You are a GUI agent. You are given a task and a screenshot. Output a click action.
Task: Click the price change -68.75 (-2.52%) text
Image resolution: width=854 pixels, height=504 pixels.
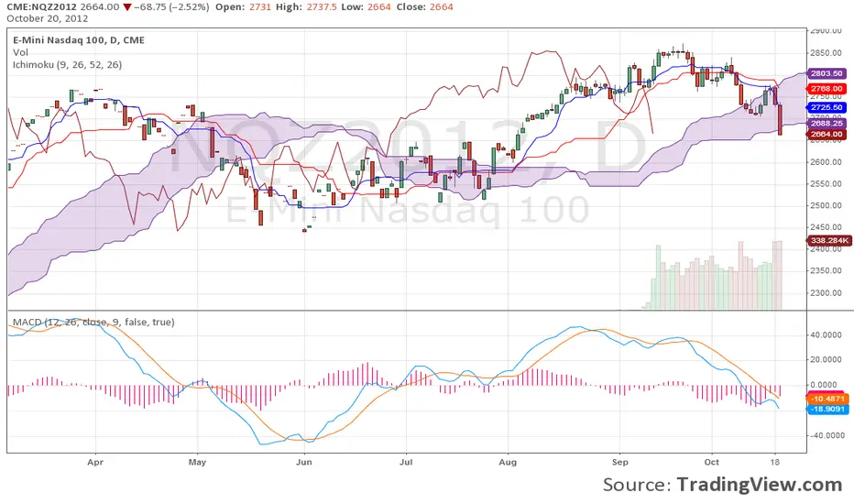[171, 7]
